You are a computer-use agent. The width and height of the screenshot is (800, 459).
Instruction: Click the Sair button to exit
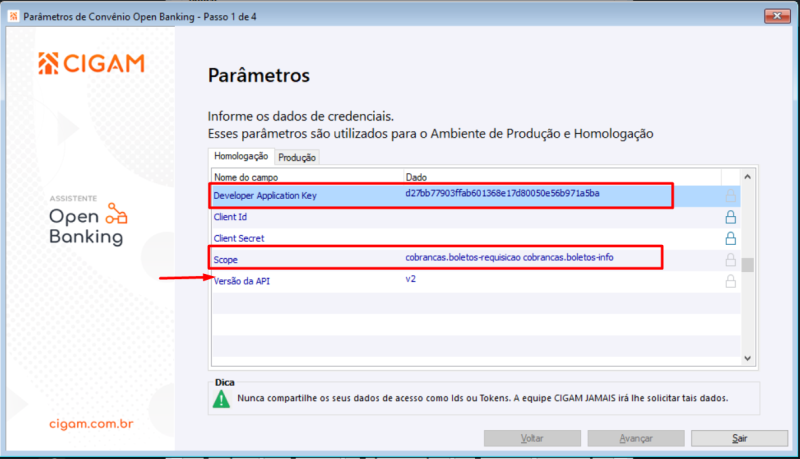pos(739,438)
